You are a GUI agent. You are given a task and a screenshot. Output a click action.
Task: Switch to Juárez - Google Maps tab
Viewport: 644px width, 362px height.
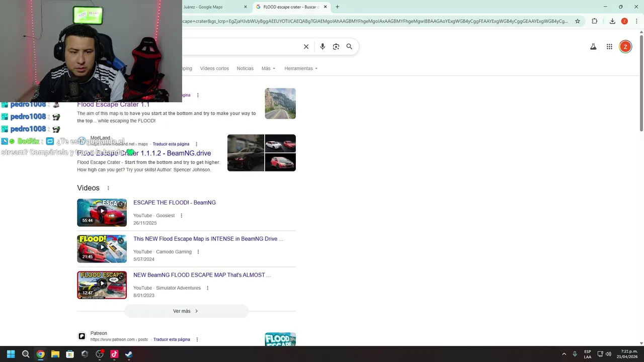210,7
